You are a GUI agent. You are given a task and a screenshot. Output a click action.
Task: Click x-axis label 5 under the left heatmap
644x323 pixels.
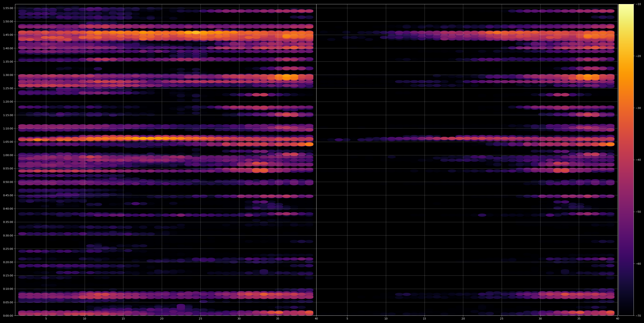pyautogui.click(x=46, y=319)
